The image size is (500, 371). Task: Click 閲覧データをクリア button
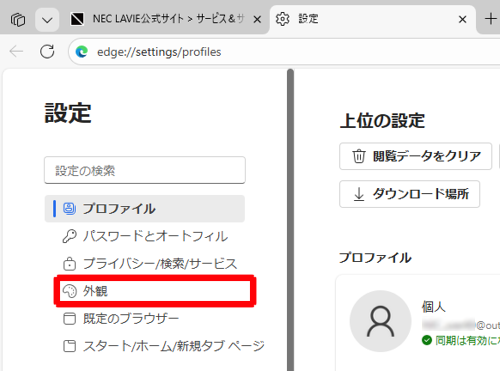click(415, 156)
